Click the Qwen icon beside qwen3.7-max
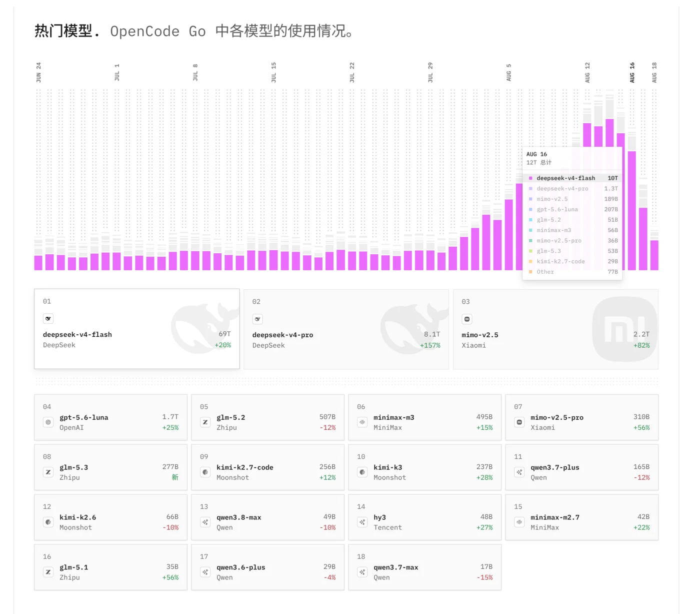700x614 pixels. (362, 572)
